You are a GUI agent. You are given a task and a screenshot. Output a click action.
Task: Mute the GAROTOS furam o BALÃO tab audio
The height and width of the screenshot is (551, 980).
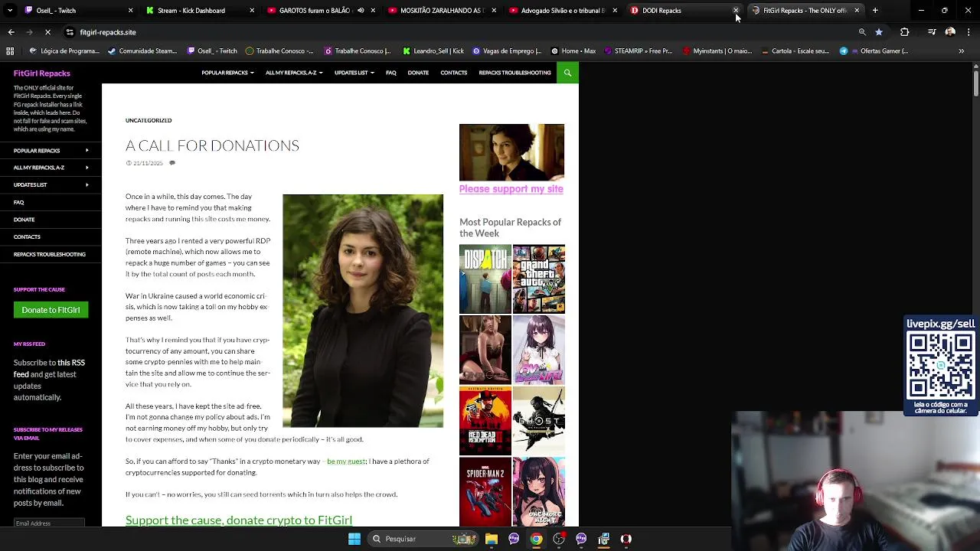[361, 11]
